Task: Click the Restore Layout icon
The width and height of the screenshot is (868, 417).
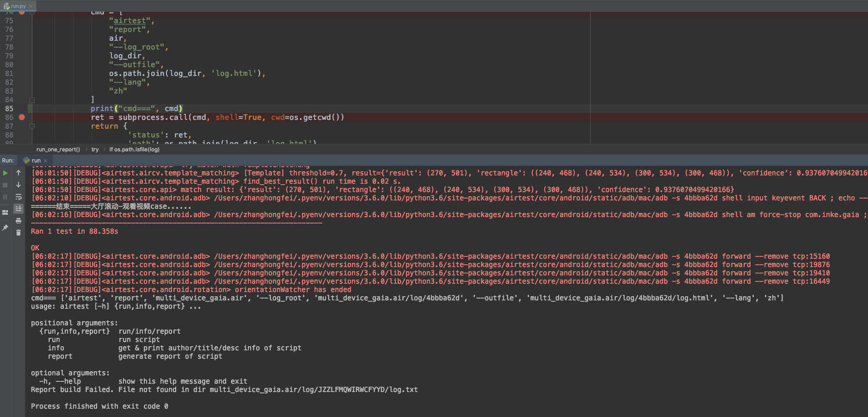Action: (x=6, y=212)
